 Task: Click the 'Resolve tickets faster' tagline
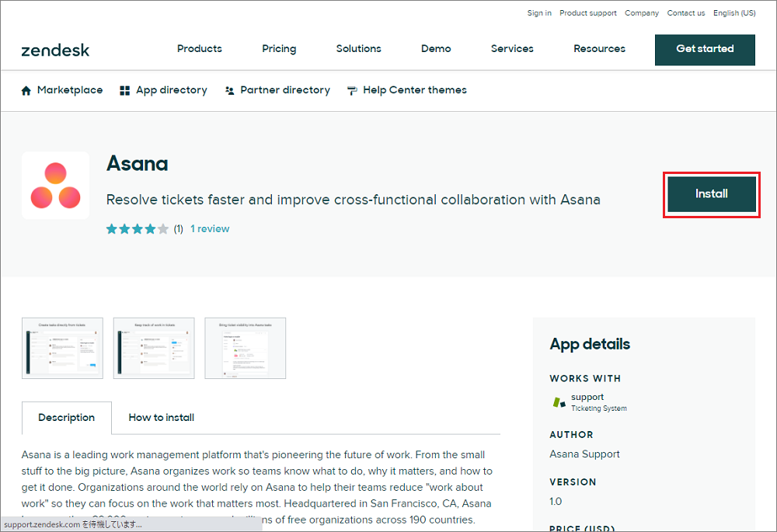pyautogui.click(x=354, y=200)
